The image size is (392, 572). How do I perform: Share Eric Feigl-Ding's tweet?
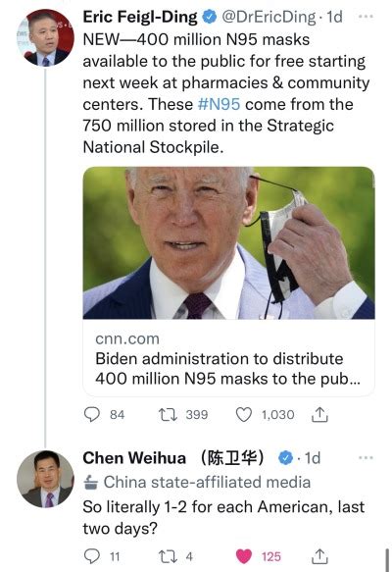click(x=319, y=414)
